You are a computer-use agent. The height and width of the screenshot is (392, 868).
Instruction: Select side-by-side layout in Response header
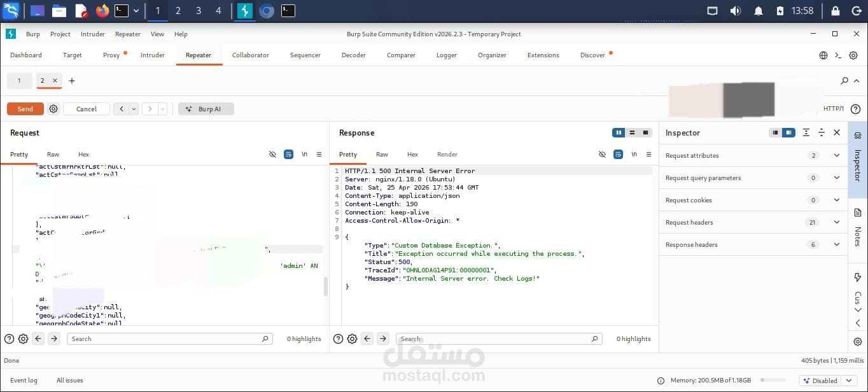tap(619, 132)
